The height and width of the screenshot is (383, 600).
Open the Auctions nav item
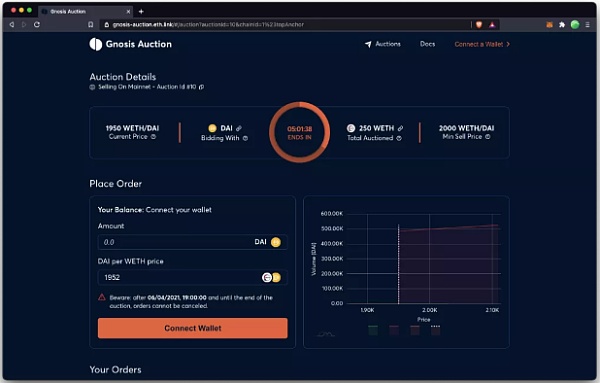click(383, 44)
